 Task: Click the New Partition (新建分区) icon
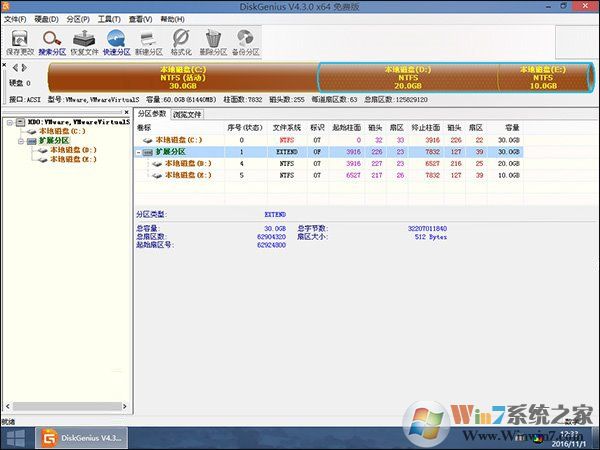coord(149,42)
